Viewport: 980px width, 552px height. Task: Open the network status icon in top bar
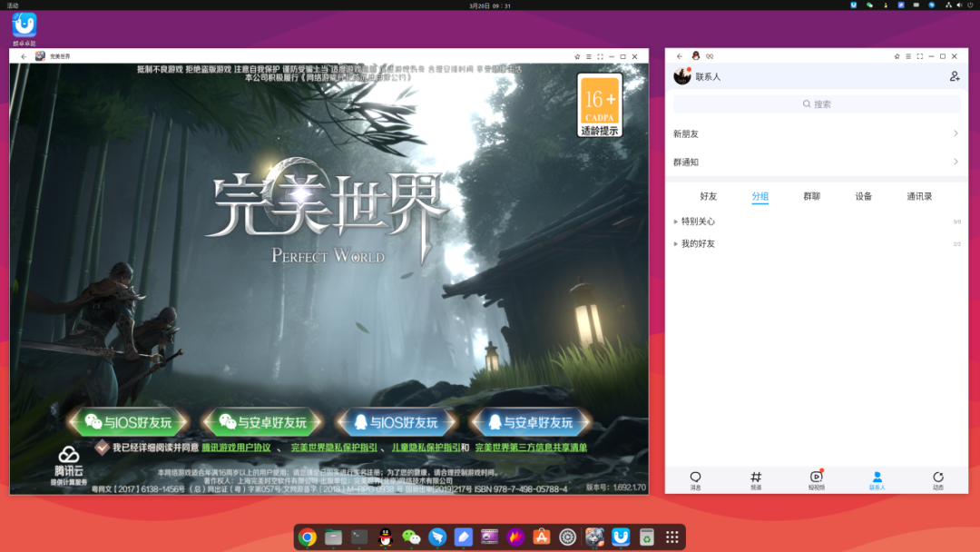point(949,5)
